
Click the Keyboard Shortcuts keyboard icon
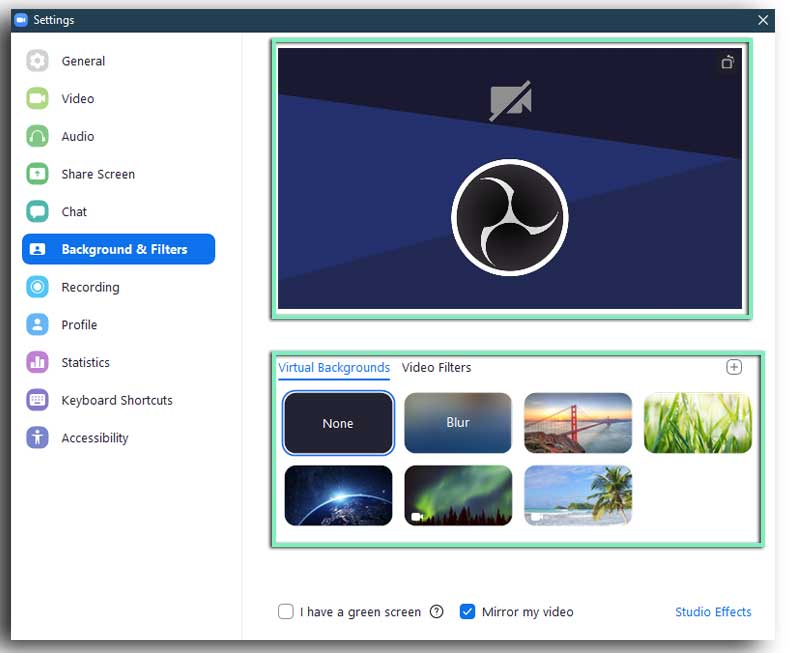[x=37, y=400]
